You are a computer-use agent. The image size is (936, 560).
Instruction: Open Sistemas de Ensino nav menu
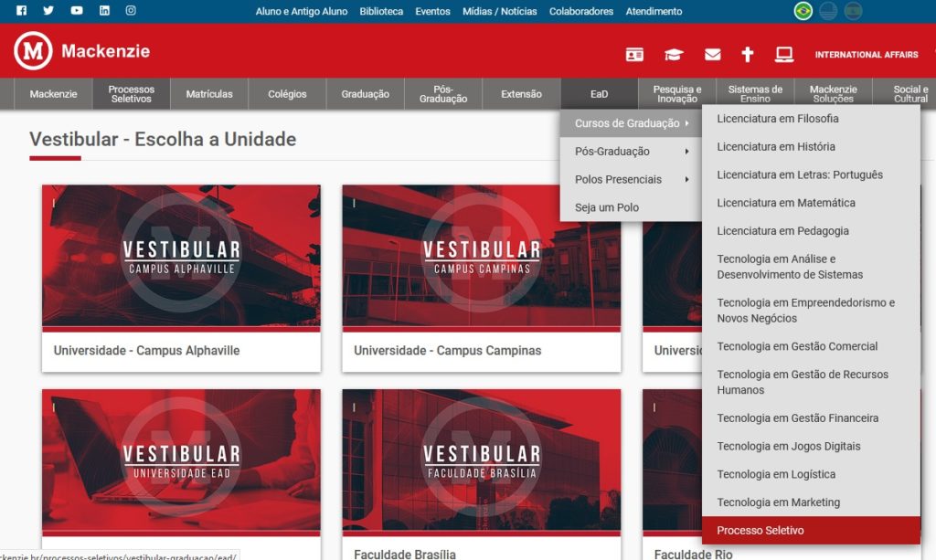pos(755,93)
